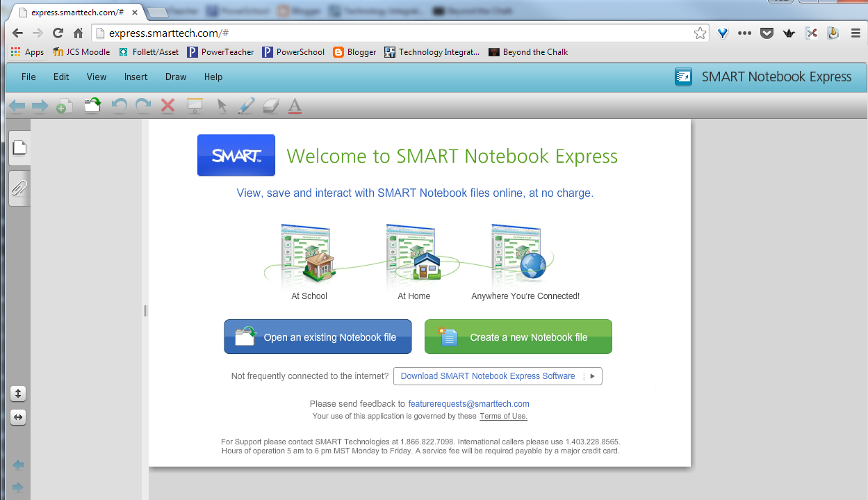
Task: Click Open an existing Notebook file
Action: coord(318,337)
